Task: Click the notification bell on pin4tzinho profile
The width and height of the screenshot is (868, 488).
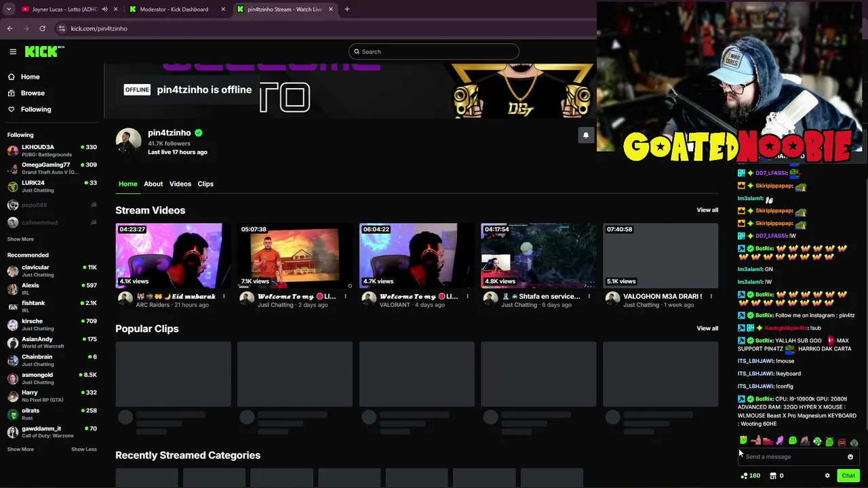Action: 586,135
